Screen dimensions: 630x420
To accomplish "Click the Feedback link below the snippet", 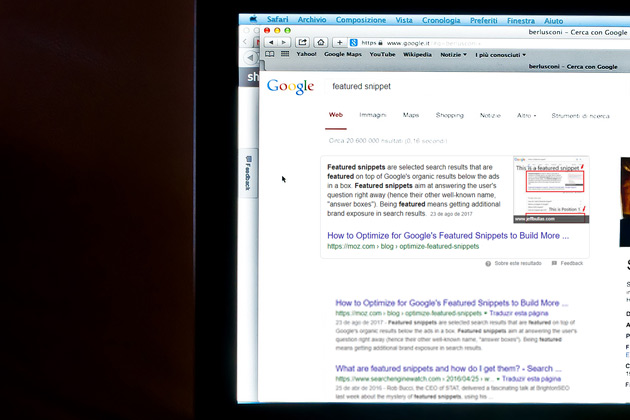I will 567,263.
